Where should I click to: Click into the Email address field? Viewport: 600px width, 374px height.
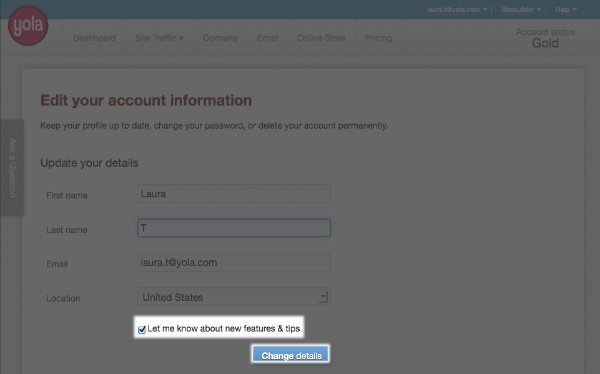[234, 263]
